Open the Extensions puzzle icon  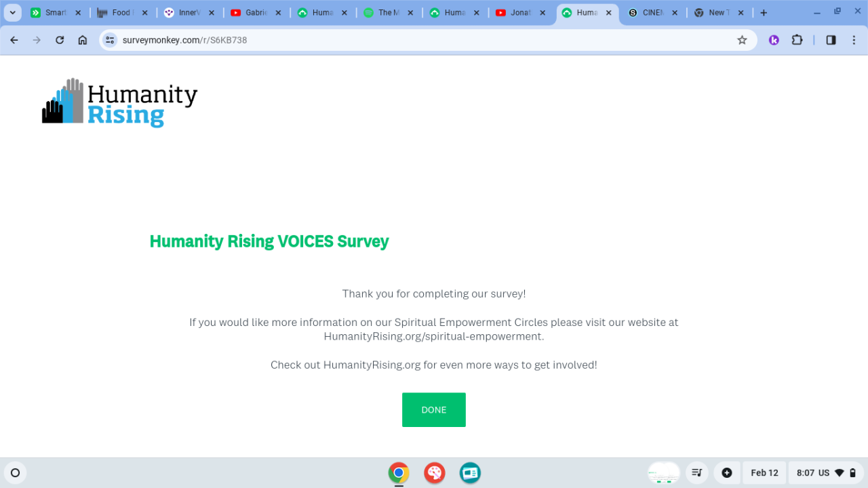click(x=797, y=40)
